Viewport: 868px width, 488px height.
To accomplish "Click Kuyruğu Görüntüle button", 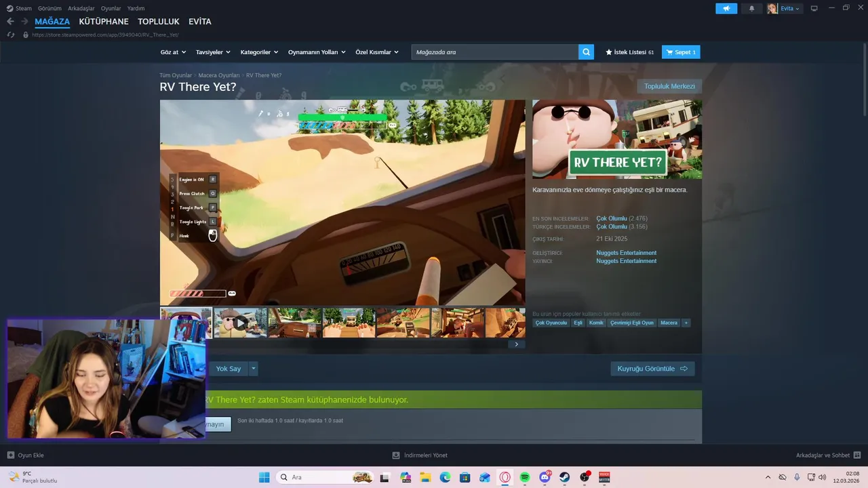I will point(652,369).
